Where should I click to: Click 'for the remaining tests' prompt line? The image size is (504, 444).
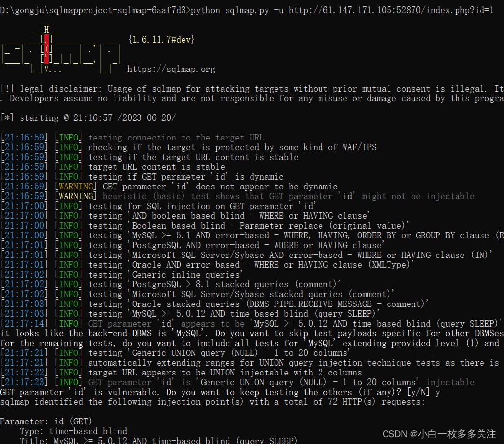(250, 343)
